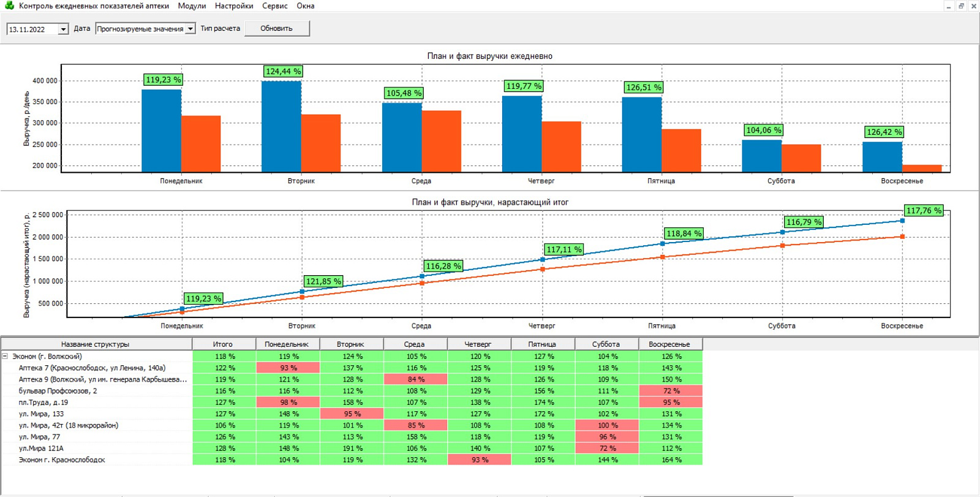
Task: Click the blue bar for Вторник
Action: [x=281, y=126]
